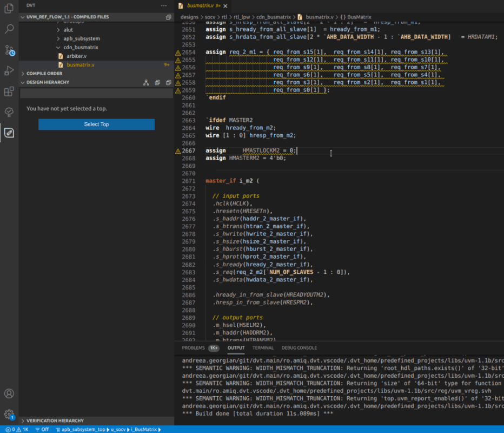
Task: Toggle the Off indicator in the status bar
Action: (41, 429)
